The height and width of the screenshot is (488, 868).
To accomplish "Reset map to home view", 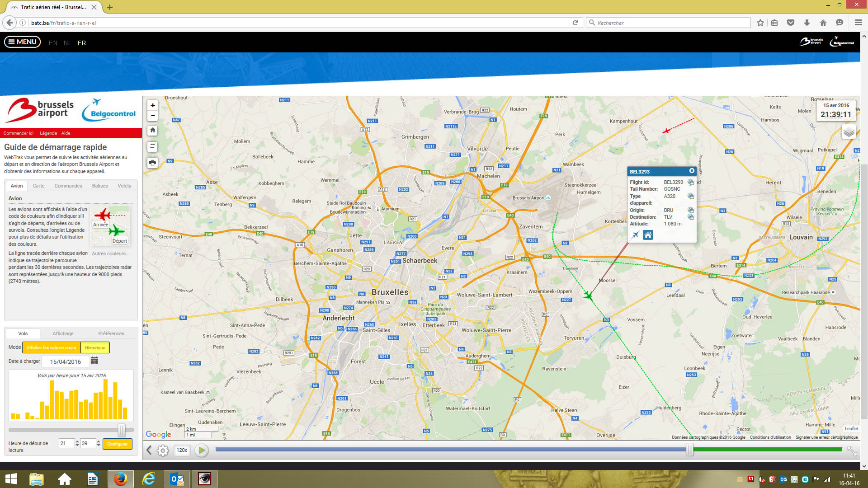I will (153, 130).
